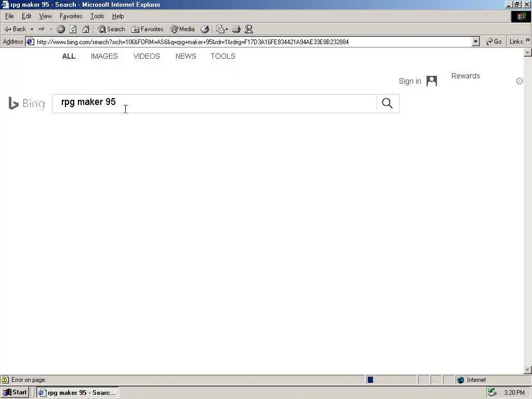
Task: Open the Favorites toolbar button
Action: point(148,29)
